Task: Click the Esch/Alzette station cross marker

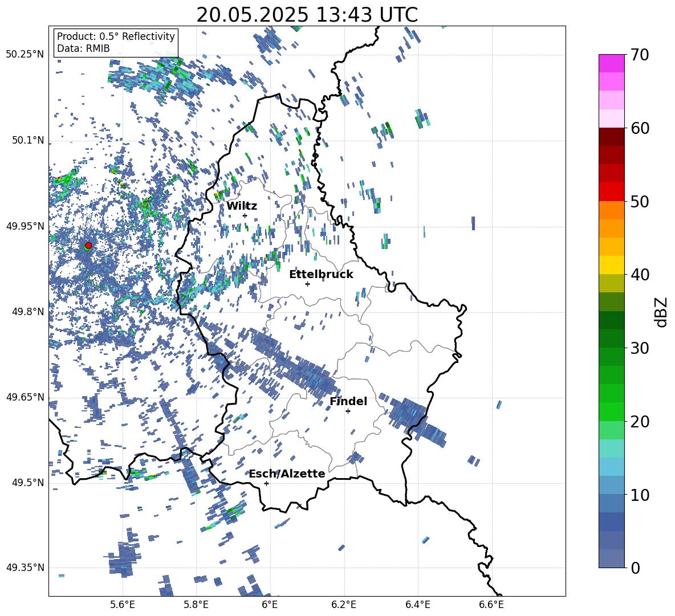Action: tap(266, 483)
